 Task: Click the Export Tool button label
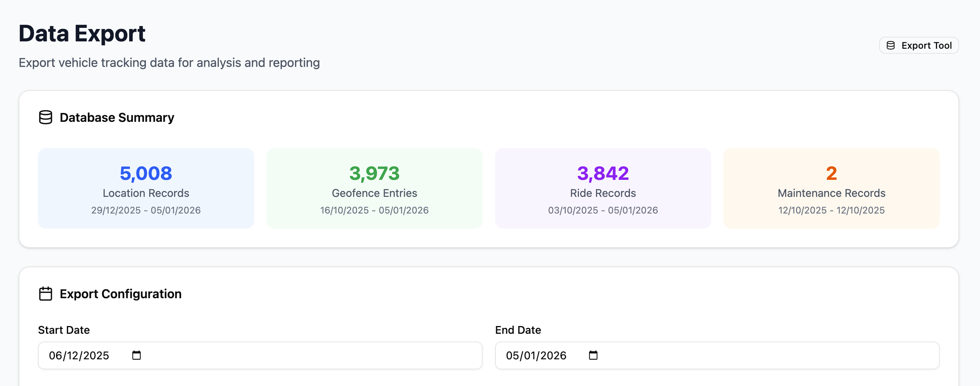coord(926,46)
